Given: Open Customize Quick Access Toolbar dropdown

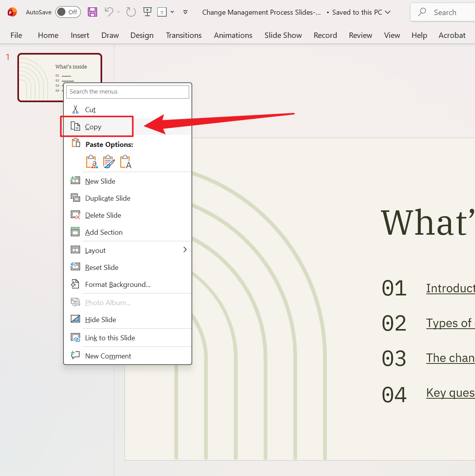Looking at the screenshot, I should [x=185, y=12].
